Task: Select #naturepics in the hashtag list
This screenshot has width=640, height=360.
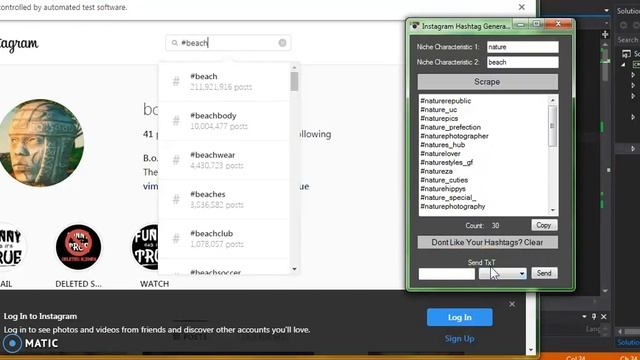Action: [x=439, y=118]
